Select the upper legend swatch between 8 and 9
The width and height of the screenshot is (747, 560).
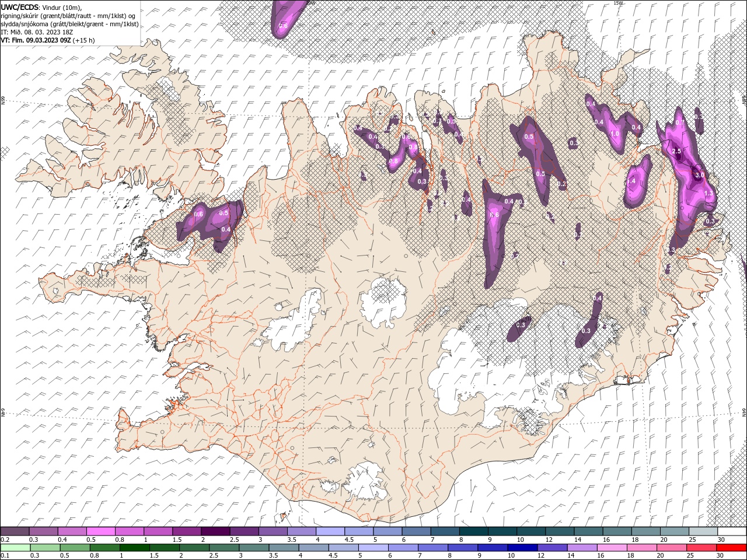tap(473, 531)
